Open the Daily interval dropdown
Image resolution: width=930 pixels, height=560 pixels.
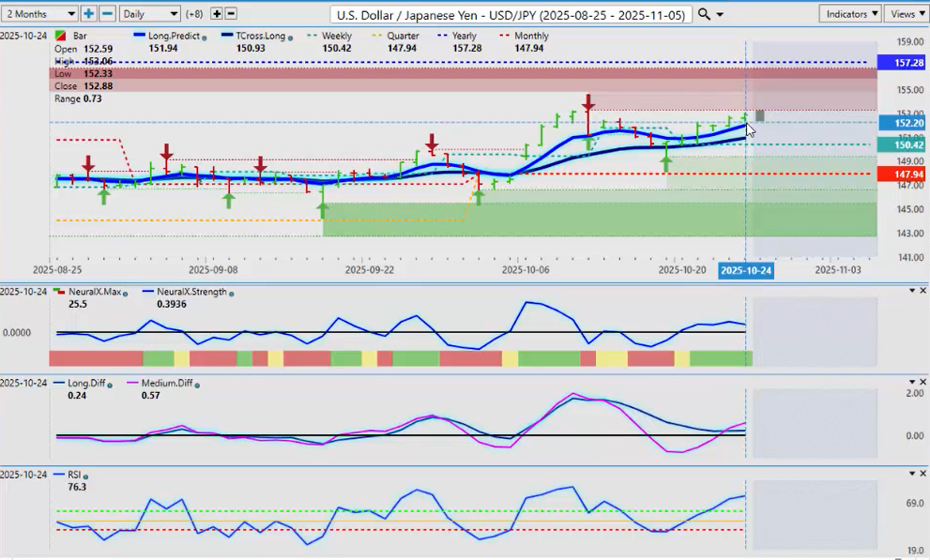[149, 14]
